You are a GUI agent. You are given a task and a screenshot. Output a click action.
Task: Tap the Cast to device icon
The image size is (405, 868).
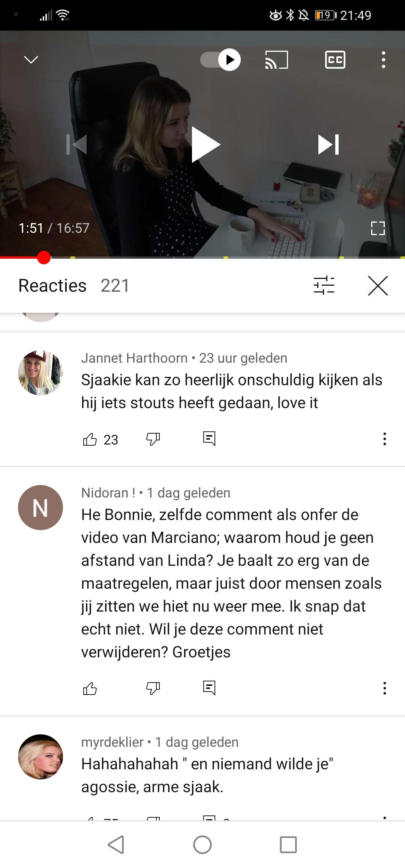tap(276, 60)
